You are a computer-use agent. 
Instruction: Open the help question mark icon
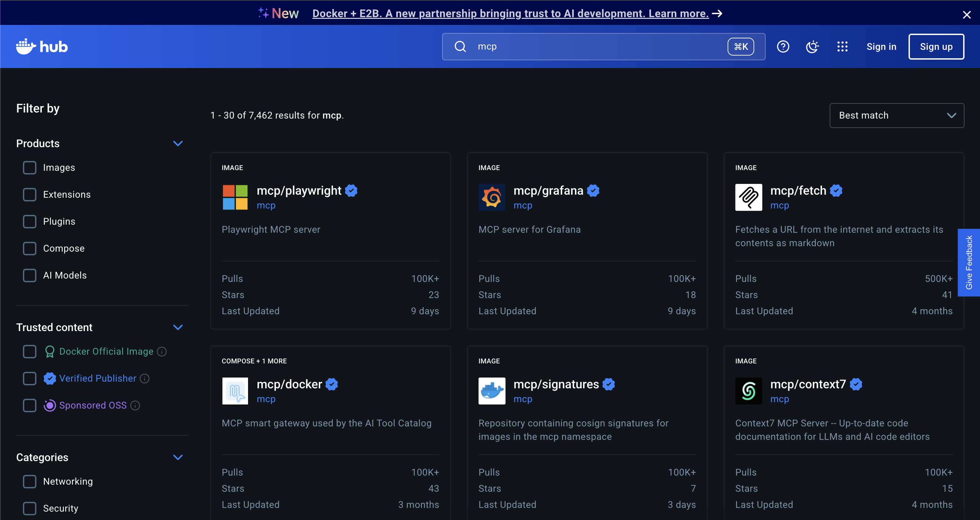tap(783, 46)
